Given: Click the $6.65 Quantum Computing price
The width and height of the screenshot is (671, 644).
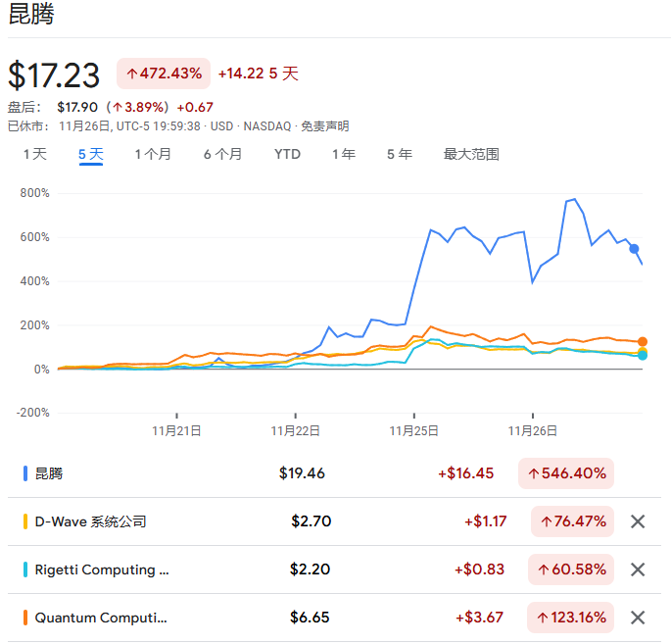Looking at the screenshot, I should tap(310, 618).
